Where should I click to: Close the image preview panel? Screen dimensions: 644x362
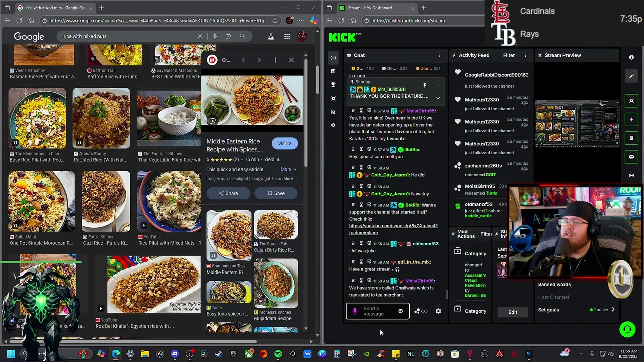[x=291, y=60]
